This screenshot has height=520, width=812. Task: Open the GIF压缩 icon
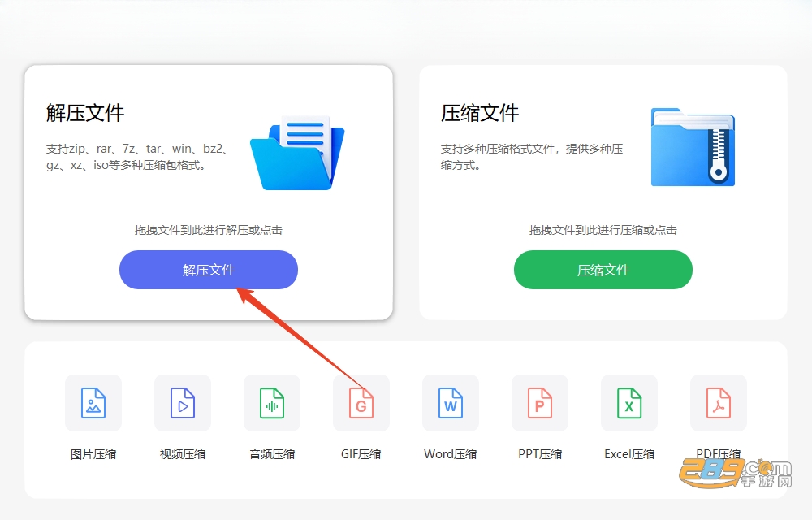[361, 403]
